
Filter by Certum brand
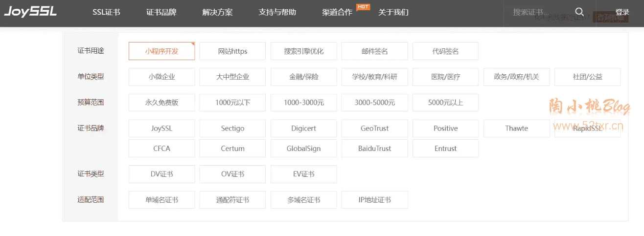point(232,149)
